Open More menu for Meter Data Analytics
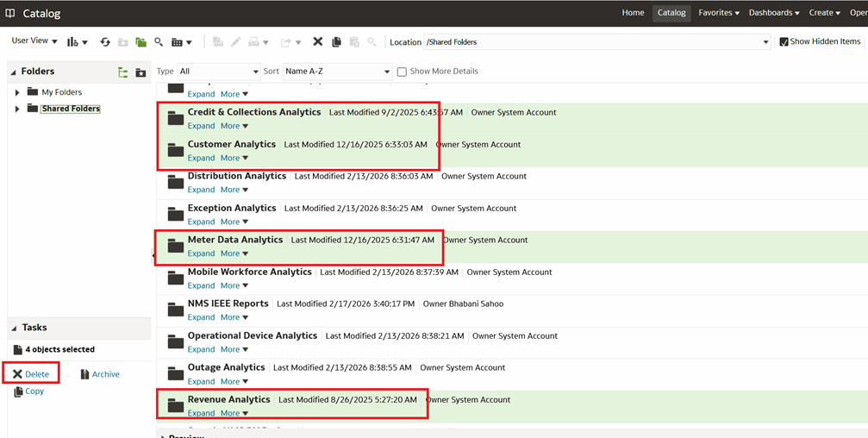 coord(234,253)
